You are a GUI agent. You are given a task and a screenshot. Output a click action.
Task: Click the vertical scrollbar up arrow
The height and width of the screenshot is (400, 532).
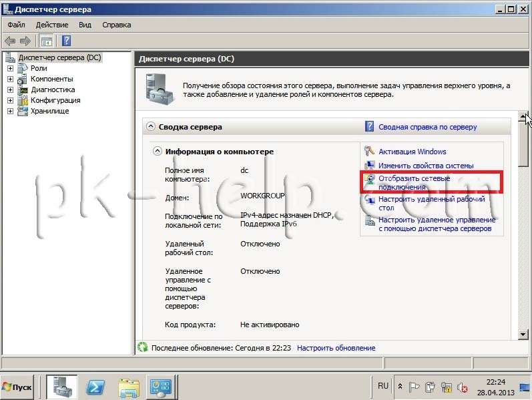(x=523, y=116)
